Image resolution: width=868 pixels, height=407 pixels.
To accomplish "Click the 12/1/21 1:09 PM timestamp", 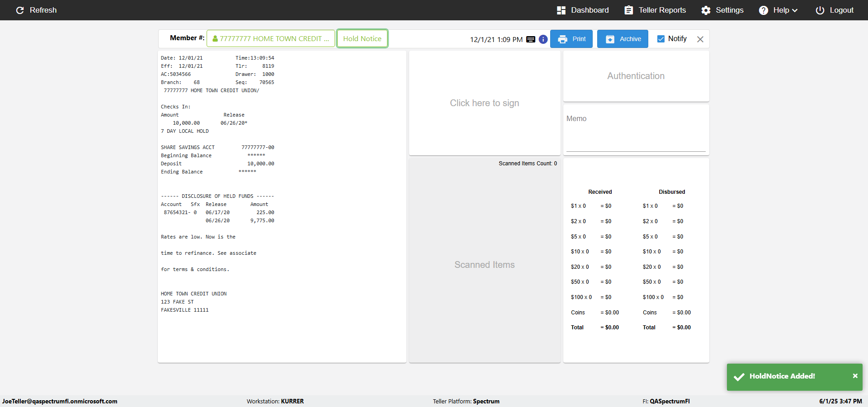I will (x=496, y=39).
